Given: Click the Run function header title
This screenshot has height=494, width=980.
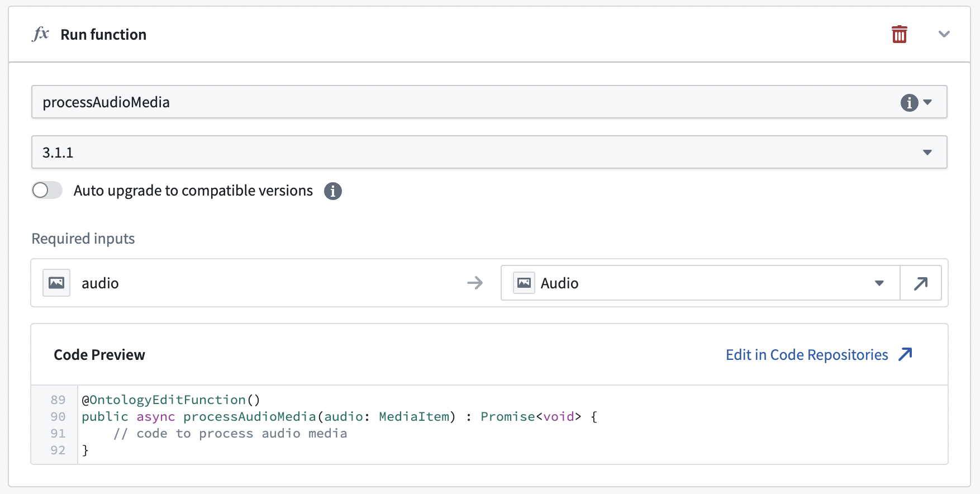Looking at the screenshot, I should pos(103,35).
